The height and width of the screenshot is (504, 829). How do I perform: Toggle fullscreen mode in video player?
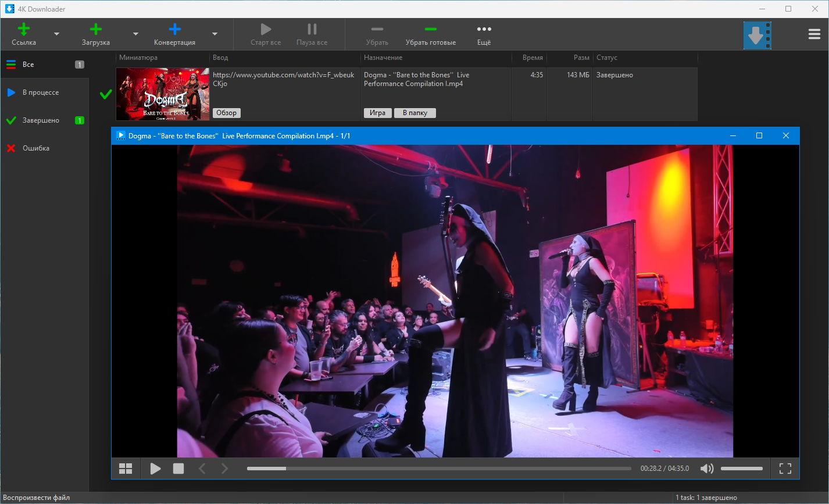point(785,469)
